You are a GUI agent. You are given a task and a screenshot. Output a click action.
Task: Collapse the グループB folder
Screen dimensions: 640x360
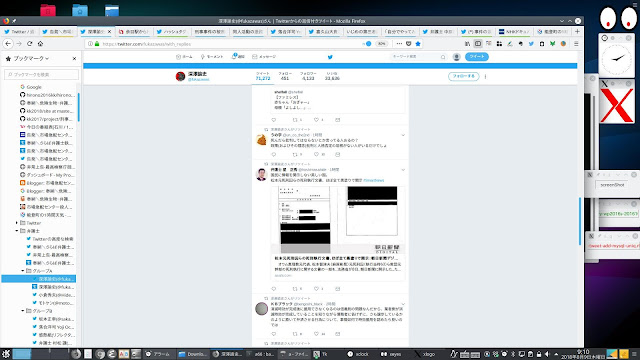(x=23, y=311)
